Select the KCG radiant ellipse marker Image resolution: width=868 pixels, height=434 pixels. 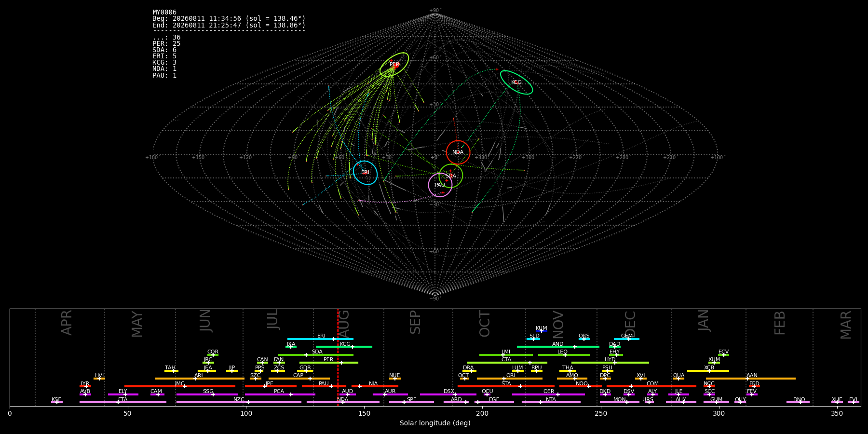pos(516,82)
